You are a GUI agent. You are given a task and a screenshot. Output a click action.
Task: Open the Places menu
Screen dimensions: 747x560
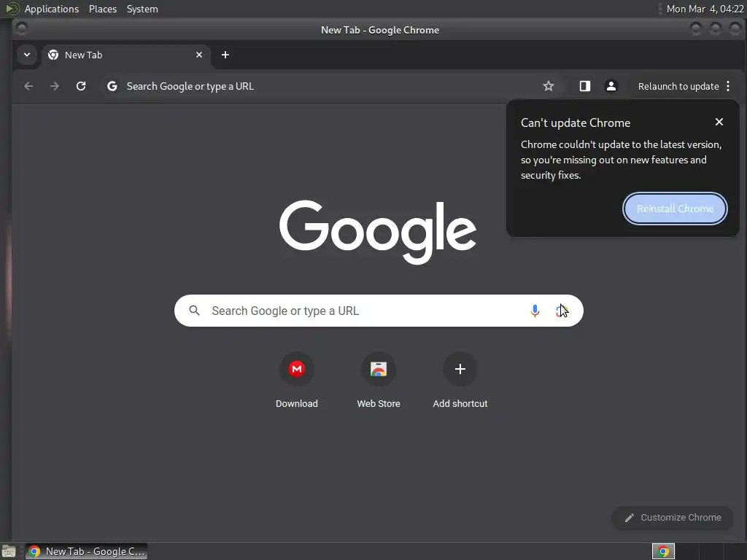[x=103, y=9]
